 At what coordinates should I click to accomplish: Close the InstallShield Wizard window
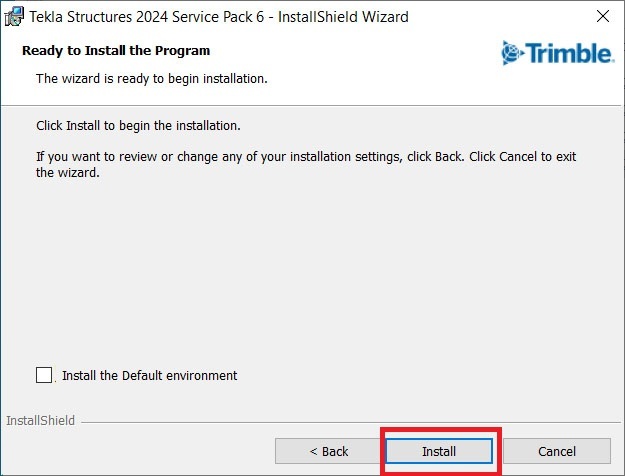(602, 16)
